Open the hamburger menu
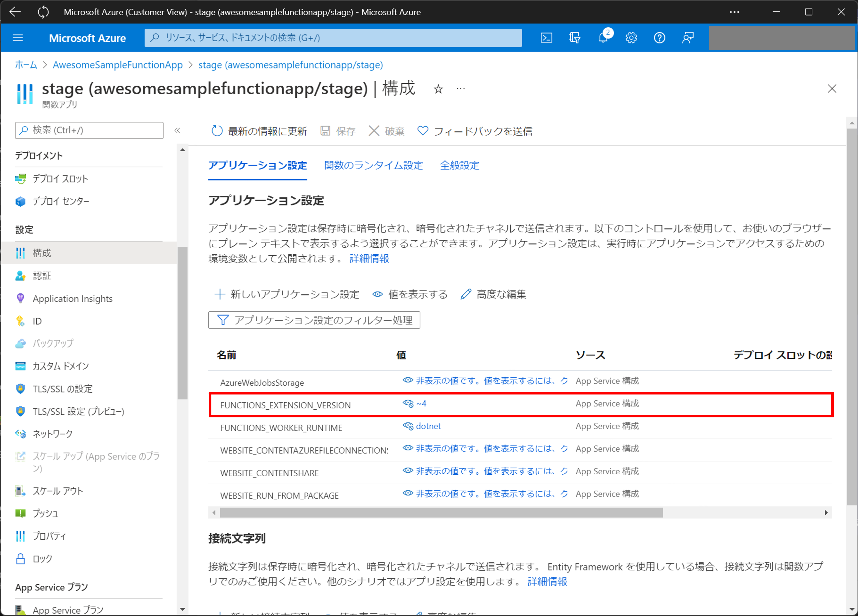The width and height of the screenshot is (858, 616). 18,37
